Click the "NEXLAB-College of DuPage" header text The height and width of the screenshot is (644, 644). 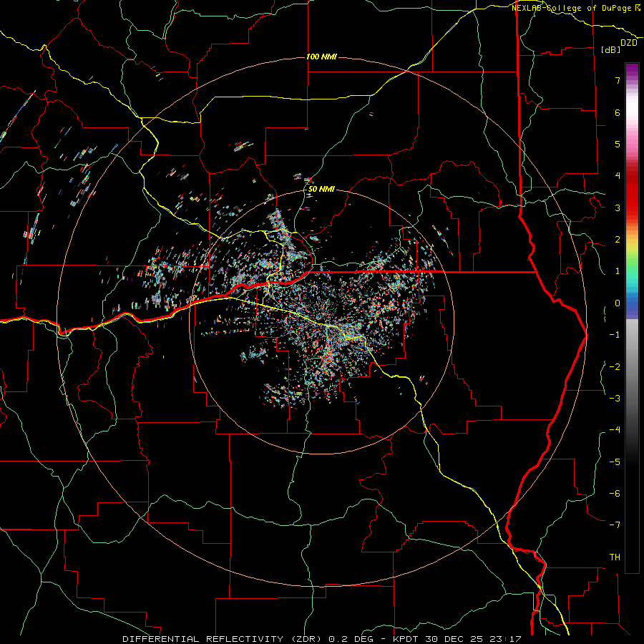pos(572,8)
